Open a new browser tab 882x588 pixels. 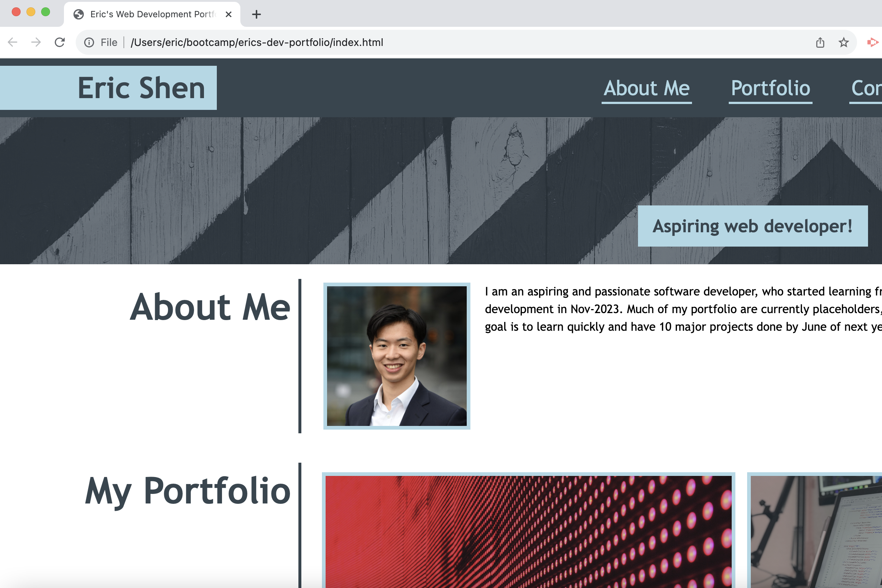click(256, 14)
